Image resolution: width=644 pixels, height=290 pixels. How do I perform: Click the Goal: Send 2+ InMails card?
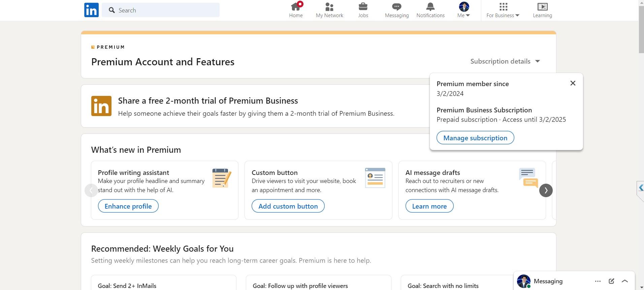click(x=164, y=283)
